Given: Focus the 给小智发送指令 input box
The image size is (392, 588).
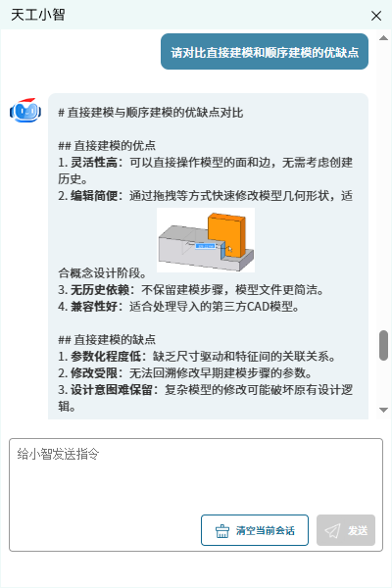Looking at the screenshot, I should click(x=196, y=476).
